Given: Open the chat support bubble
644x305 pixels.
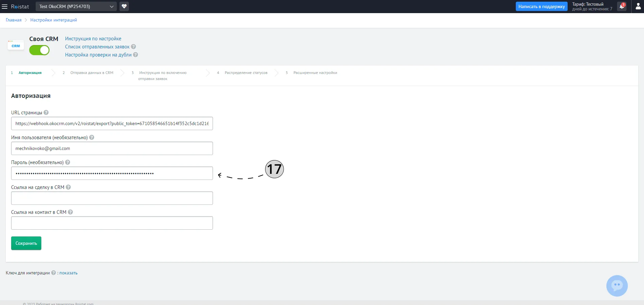Looking at the screenshot, I should pos(617,286).
